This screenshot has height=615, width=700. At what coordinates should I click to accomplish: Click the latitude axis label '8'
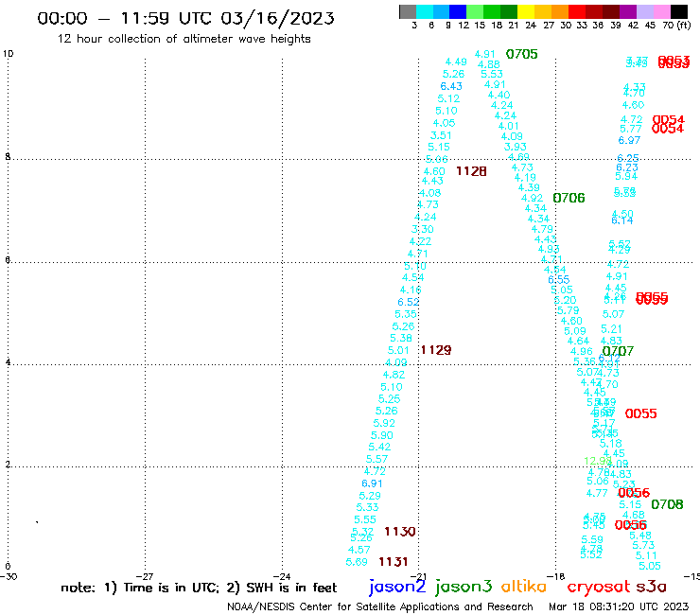tap(8, 157)
